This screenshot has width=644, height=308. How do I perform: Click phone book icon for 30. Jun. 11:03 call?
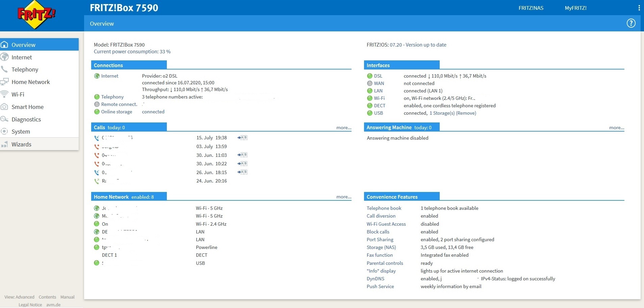(242, 155)
